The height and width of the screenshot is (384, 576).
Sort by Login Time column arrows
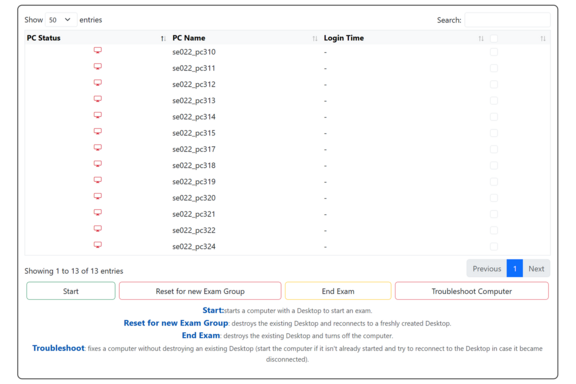coord(481,39)
